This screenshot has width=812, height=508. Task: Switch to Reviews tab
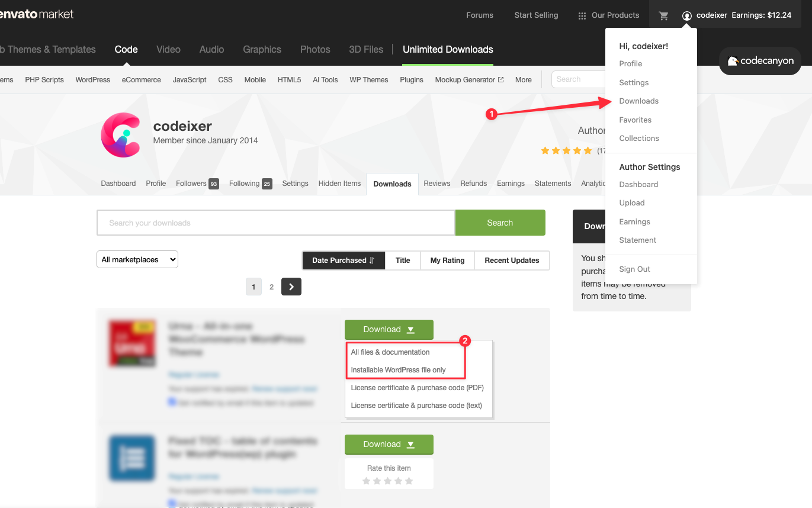[437, 184]
